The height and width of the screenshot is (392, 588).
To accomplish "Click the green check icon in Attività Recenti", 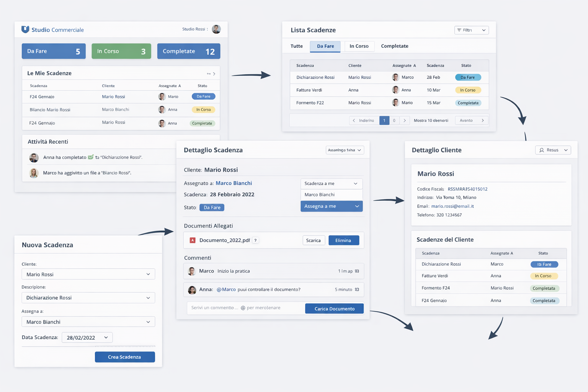I will [91, 157].
